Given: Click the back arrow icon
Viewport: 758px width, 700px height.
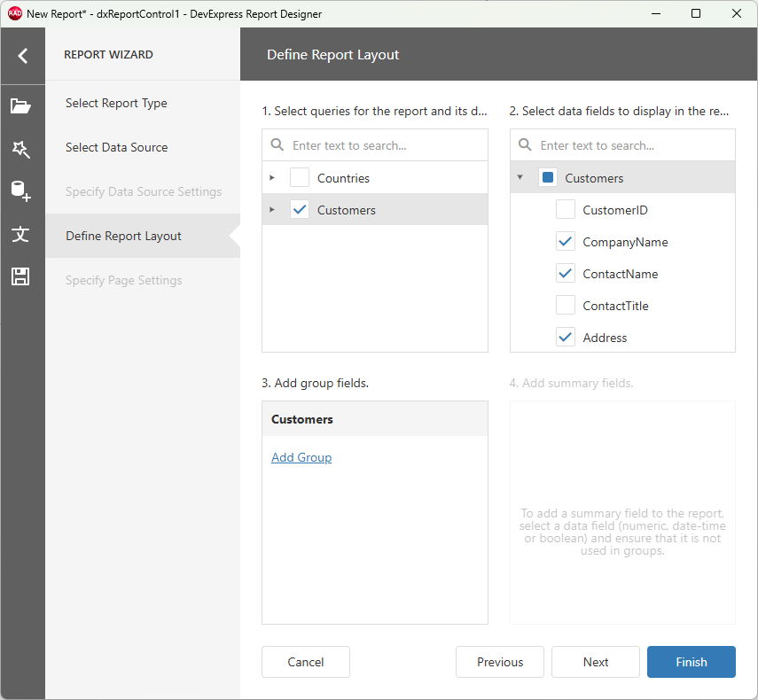Looking at the screenshot, I should 22,56.
